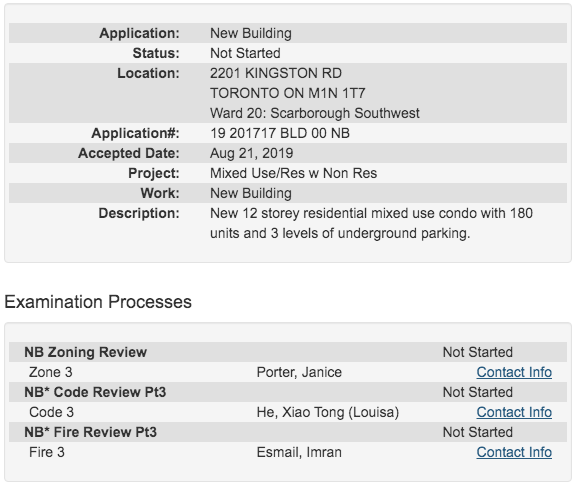The image size is (576, 488).
Task: Click the reviewer name Porter, Janice
Action: [299, 372]
